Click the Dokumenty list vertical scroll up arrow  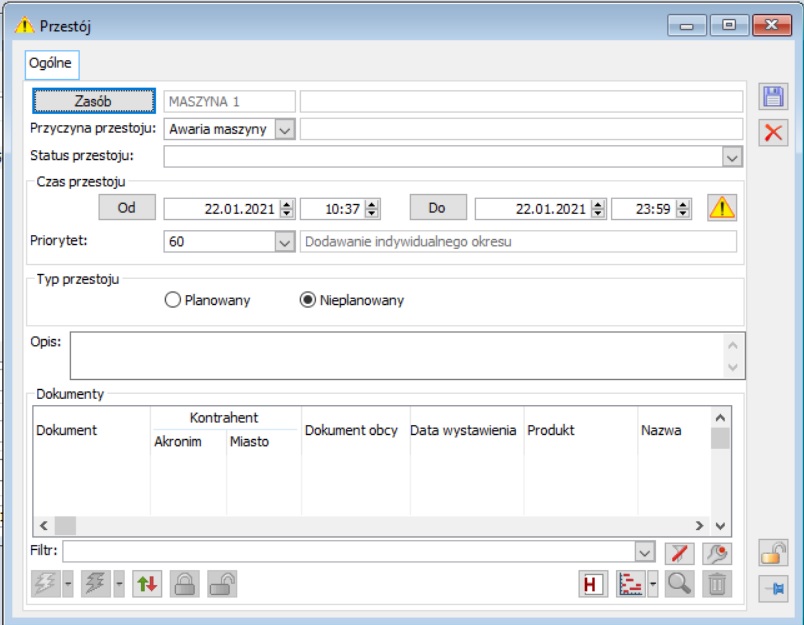pos(720,417)
